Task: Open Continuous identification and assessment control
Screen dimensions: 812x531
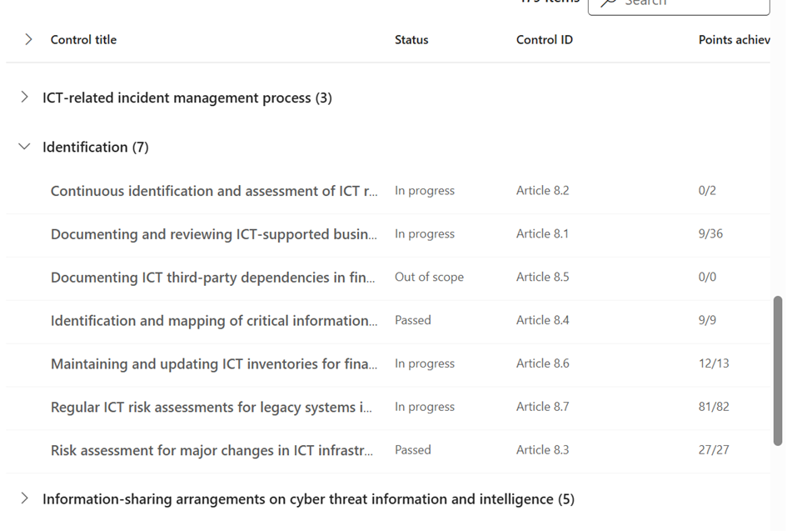Action: [213, 191]
